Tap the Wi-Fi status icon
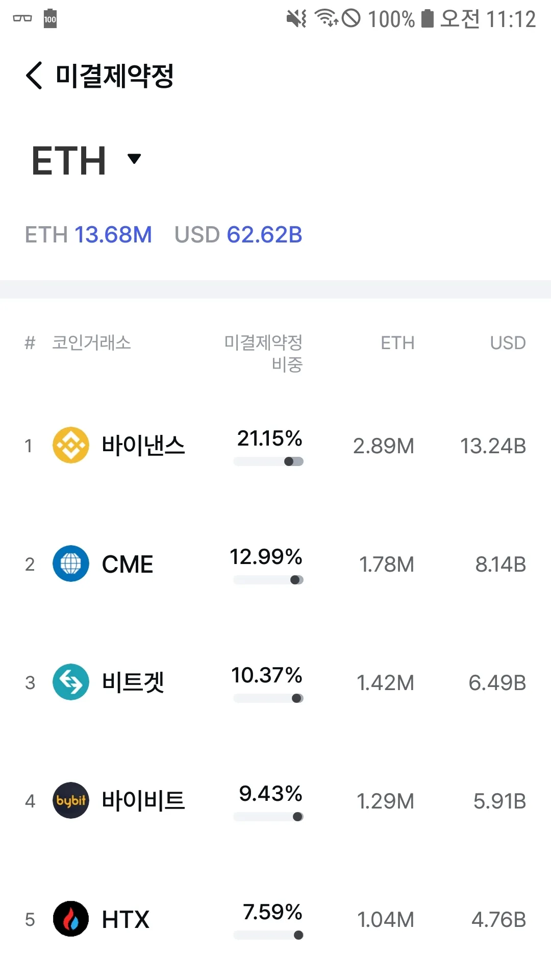 [325, 19]
